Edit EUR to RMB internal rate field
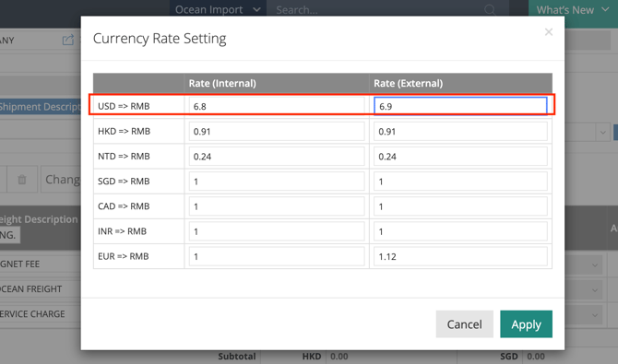The width and height of the screenshot is (618, 364). (x=277, y=256)
